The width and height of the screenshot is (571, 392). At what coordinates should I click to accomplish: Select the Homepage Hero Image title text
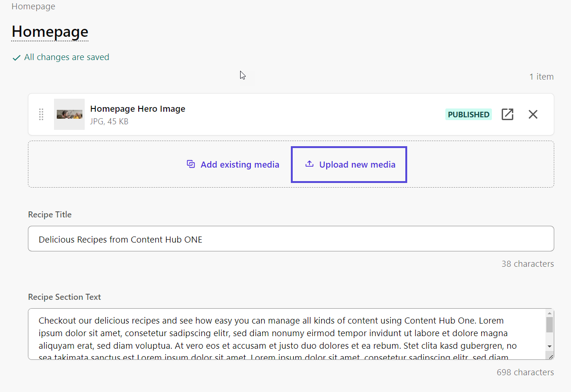coord(138,108)
